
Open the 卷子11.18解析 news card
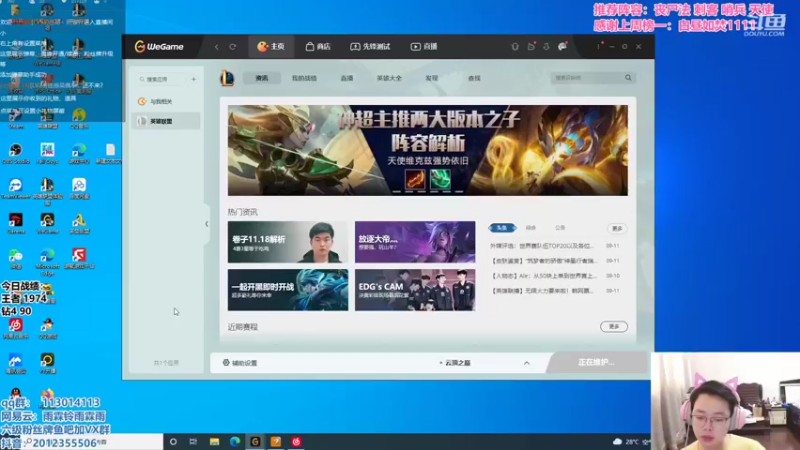288,242
